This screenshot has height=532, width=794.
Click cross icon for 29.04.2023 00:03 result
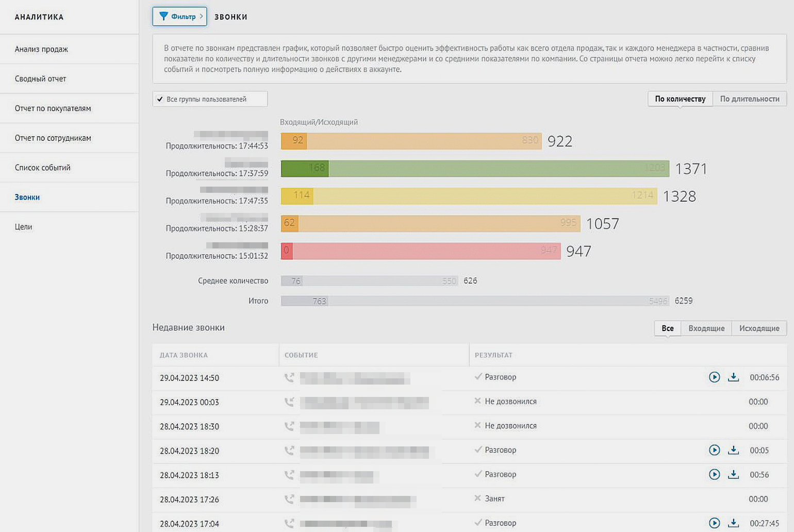pyautogui.click(x=477, y=401)
